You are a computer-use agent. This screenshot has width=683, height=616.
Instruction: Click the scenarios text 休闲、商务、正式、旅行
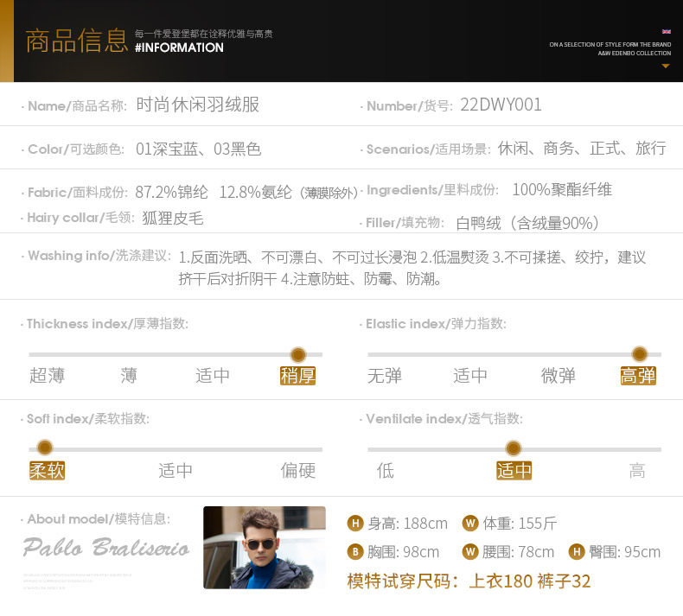point(582,149)
